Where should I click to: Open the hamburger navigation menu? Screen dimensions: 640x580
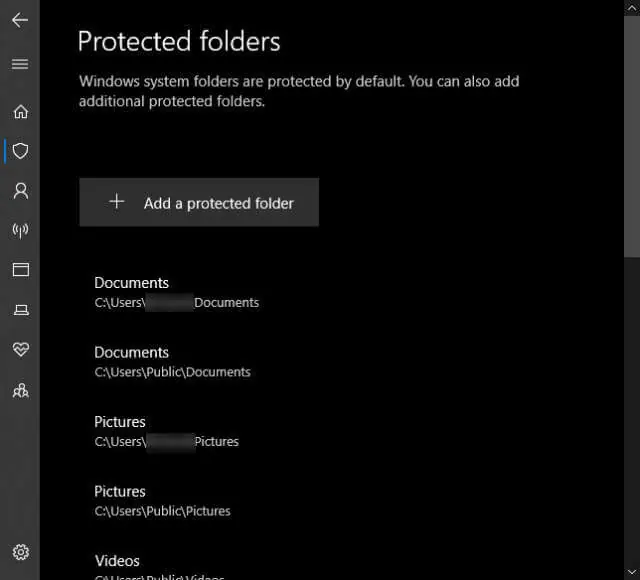20,64
